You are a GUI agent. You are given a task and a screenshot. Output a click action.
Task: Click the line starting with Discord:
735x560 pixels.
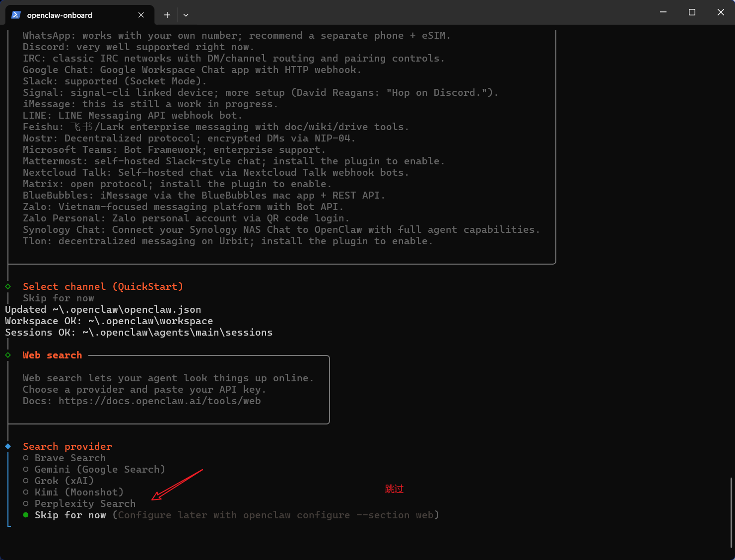[x=138, y=47]
